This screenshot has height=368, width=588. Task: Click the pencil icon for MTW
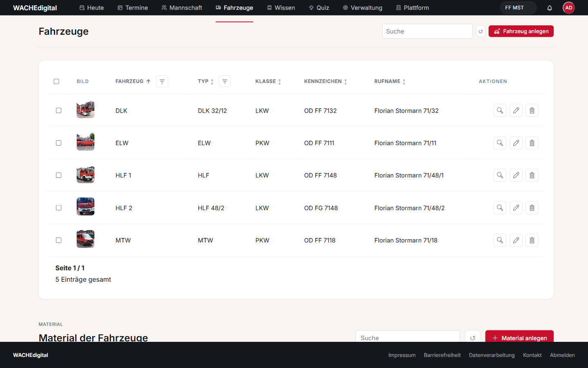point(516,240)
